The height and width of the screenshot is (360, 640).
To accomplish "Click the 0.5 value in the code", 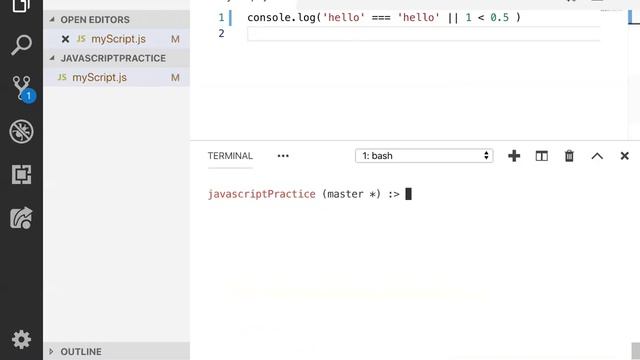I will (x=500, y=18).
